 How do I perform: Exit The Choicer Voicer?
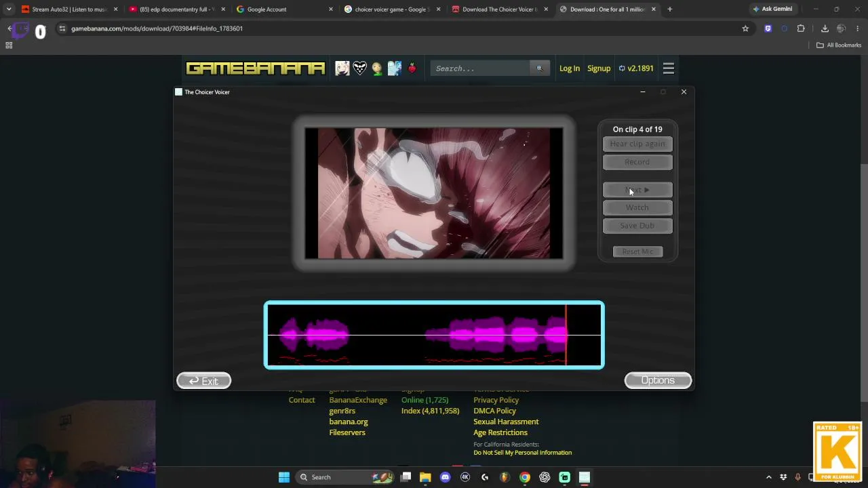coord(203,381)
